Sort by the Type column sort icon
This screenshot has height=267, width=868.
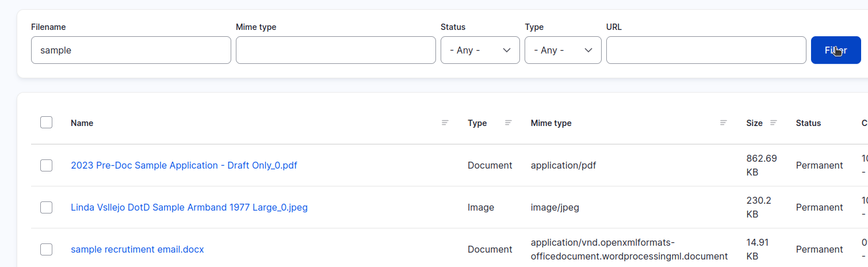[x=508, y=123]
